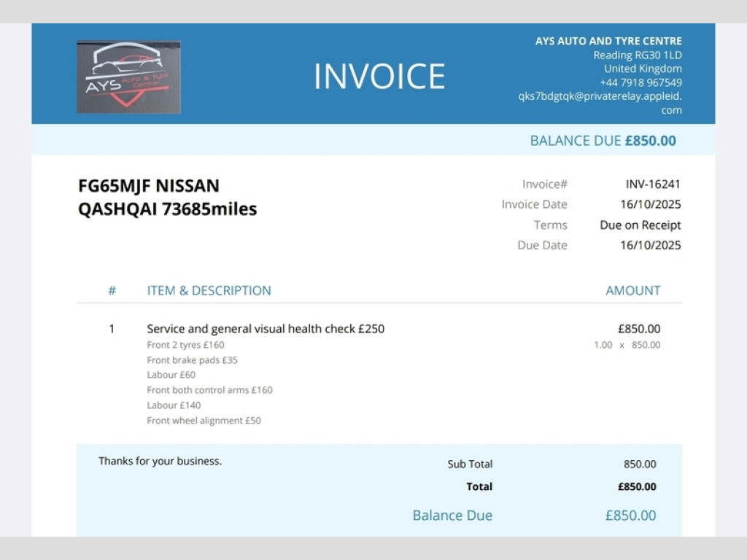Click the Reading RG30 1LD address line
The image size is (747, 560).
pyautogui.click(x=637, y=55)
